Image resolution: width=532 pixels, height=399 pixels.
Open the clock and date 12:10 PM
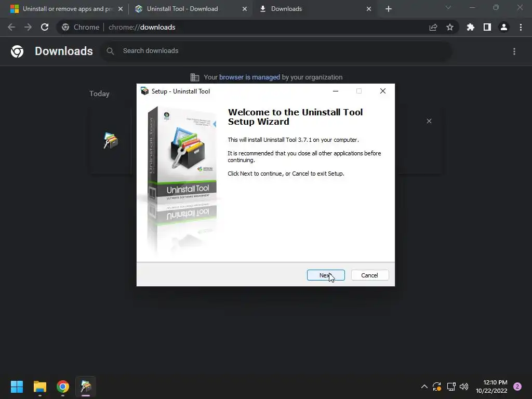[491, 387]
